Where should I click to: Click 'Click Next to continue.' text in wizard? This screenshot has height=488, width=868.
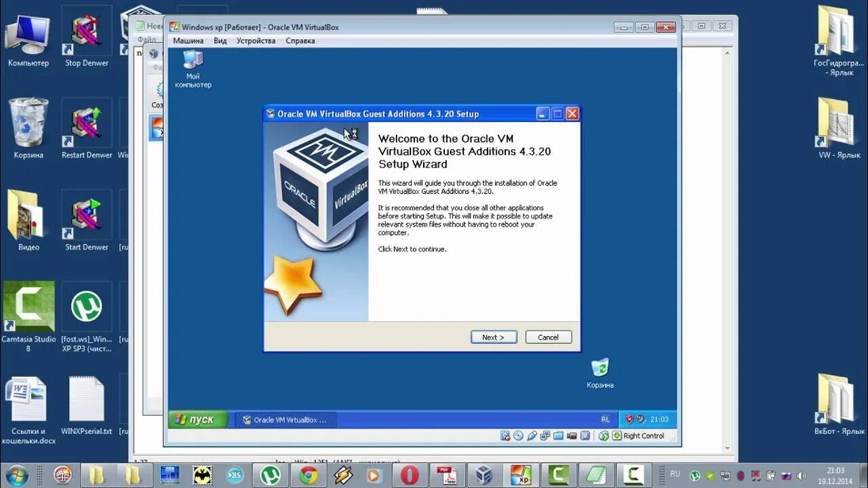coord(412,249)
